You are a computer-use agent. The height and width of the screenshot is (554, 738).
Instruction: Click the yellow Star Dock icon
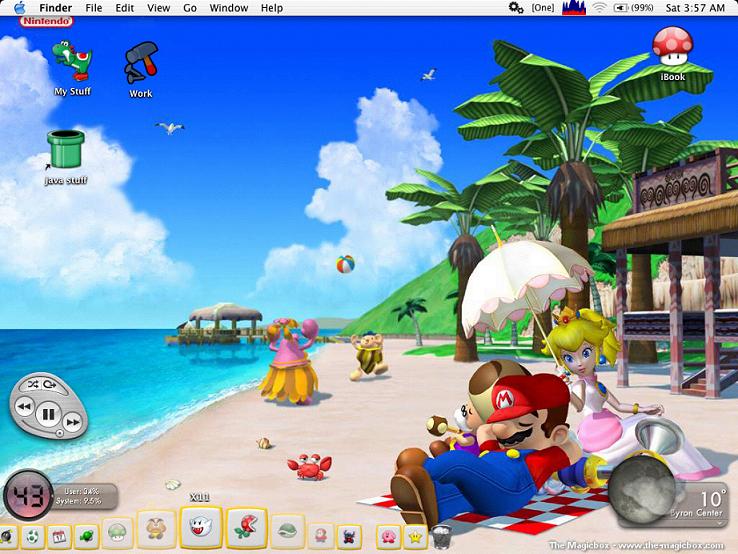point(415,536)
